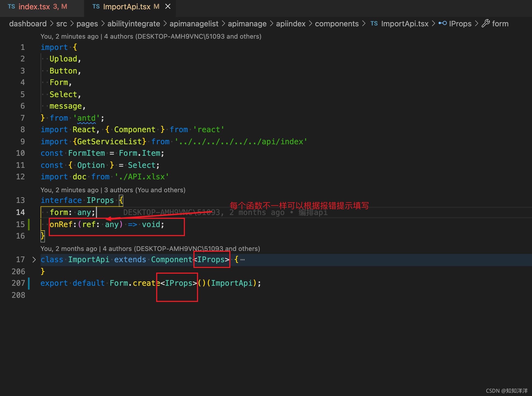Click line number 14 in gutter

20,213
